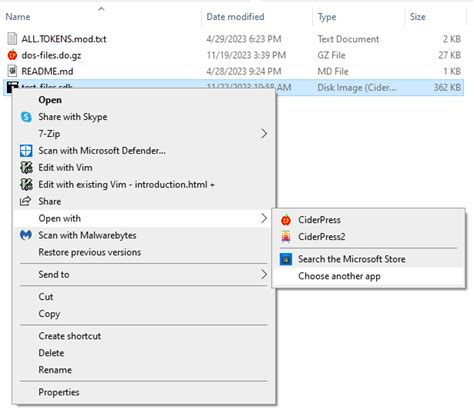Choose Cut from the context menu

point(144,297)
